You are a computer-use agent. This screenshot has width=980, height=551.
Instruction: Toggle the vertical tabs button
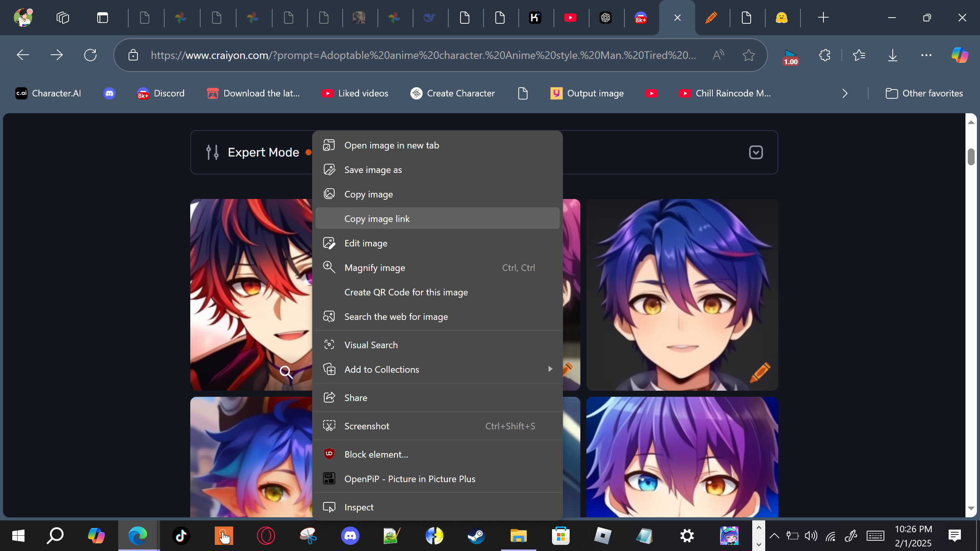(103, 18)
